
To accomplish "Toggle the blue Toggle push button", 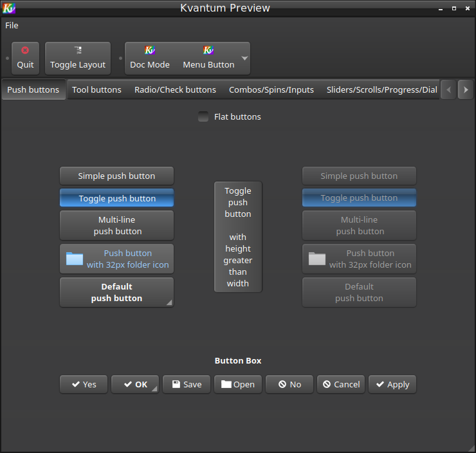I will (x=116, y=198).
